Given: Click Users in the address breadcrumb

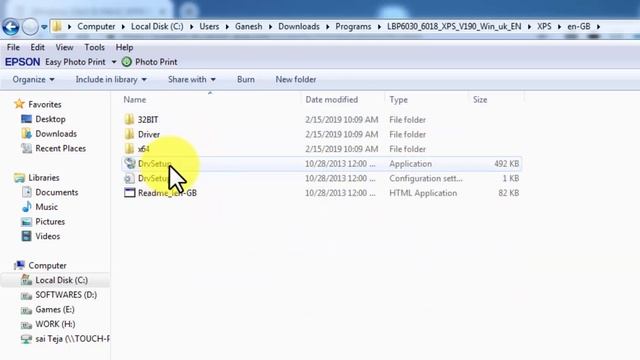Looking at the screenshot, I should point(209,27).
